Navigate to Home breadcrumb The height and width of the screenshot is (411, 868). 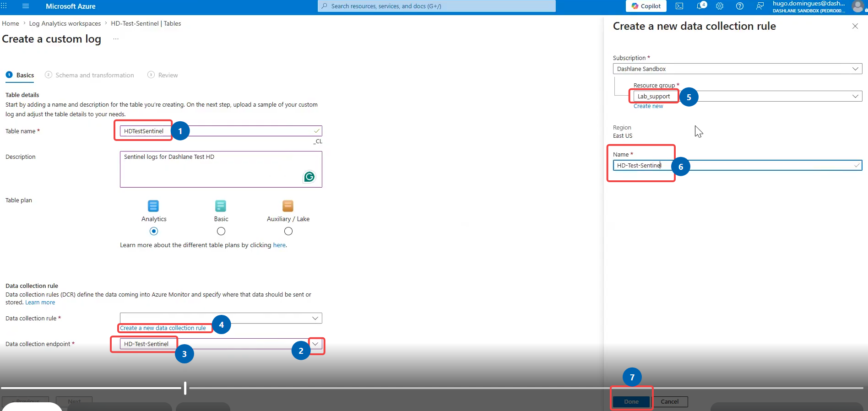pyautogui.click(x=11, y=23)
